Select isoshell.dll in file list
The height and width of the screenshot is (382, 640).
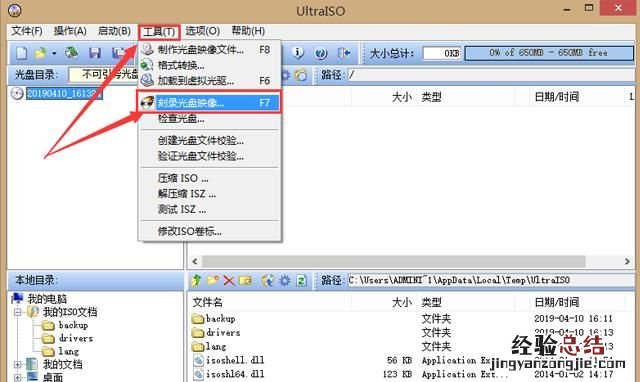[235, 360]
